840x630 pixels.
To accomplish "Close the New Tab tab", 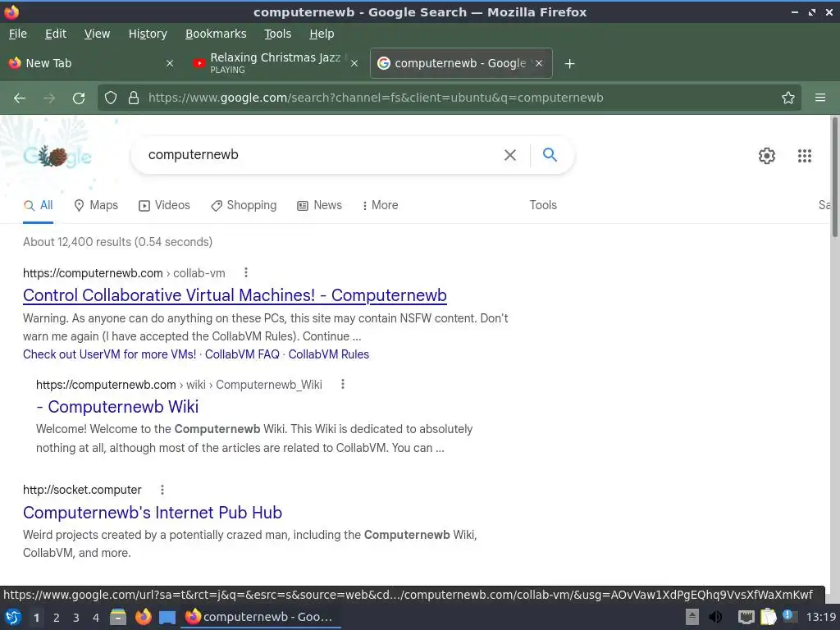I will point(170,64).
